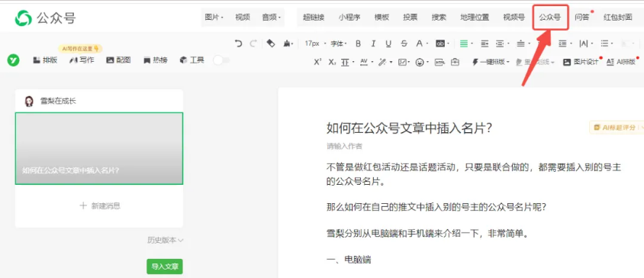Open the 工具 tools panel
This screenshot has width=644, height=278.
192,60
